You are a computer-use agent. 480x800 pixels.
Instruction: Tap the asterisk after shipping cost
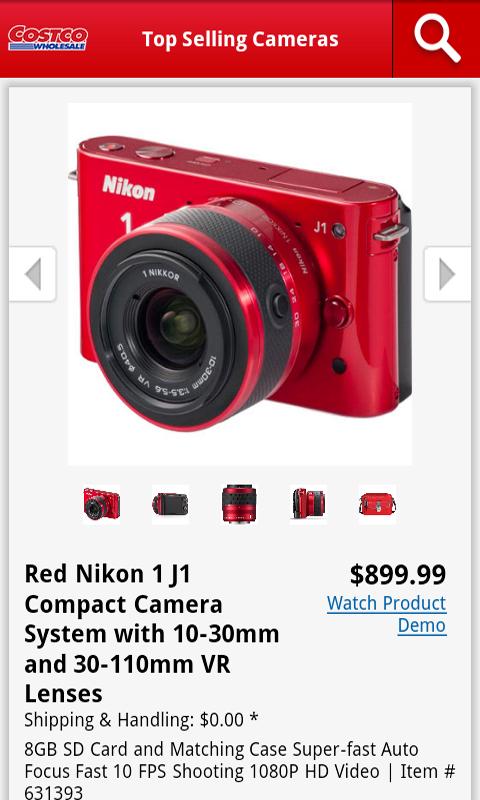point(254,719)
